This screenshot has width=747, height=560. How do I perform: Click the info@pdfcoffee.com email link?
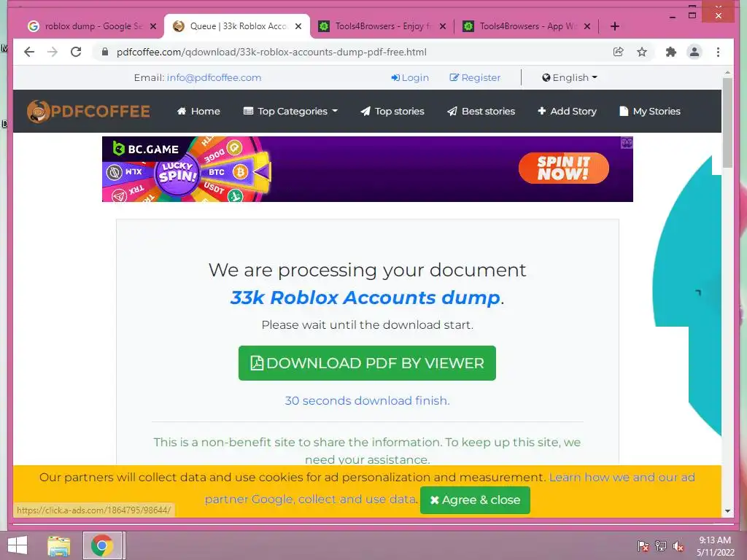pos(214,77)
